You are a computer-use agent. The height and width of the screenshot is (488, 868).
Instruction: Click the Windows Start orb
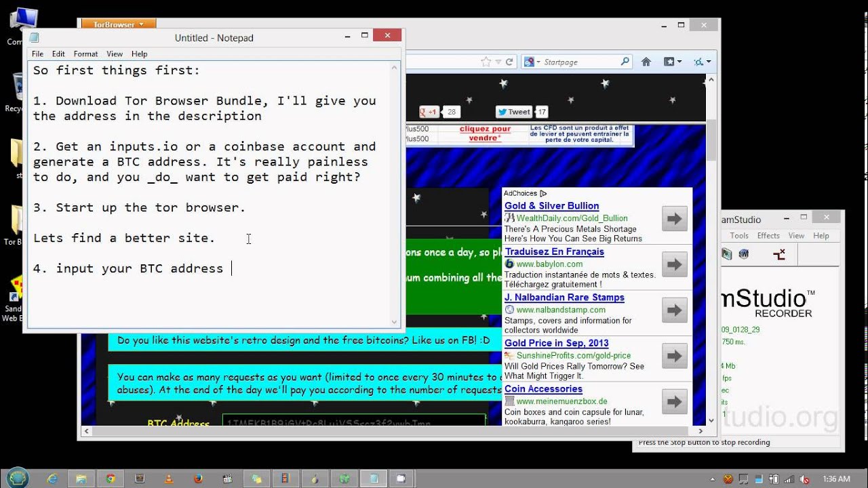coord(18,478)
